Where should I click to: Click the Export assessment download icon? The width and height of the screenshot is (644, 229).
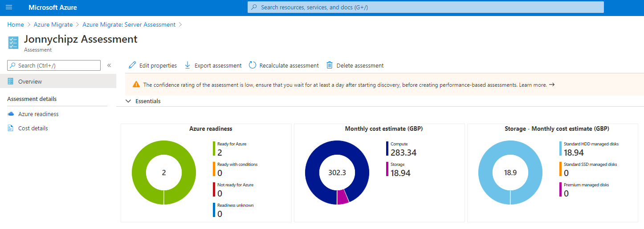coord(187,65)
